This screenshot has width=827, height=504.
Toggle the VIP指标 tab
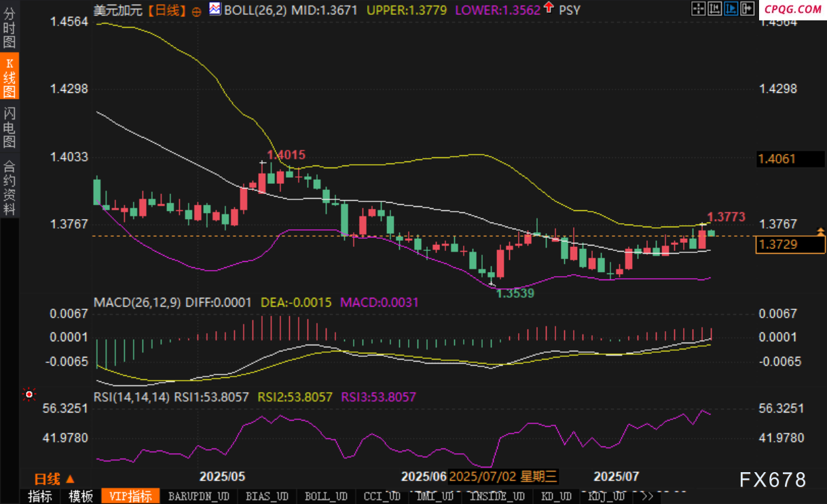click(130, 497)
